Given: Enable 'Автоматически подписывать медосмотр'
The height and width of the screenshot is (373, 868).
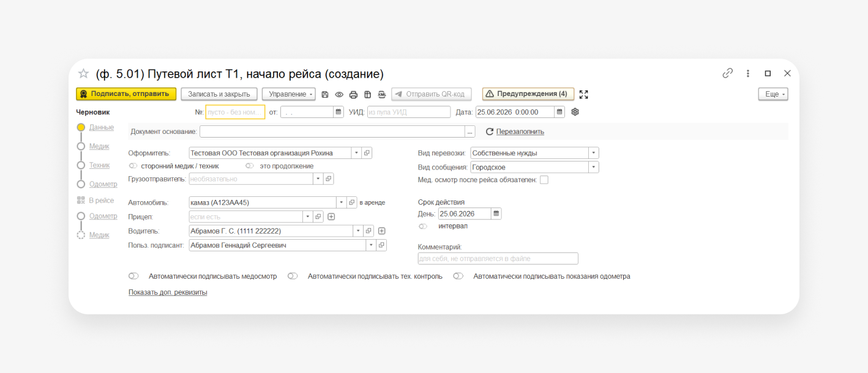Looking at the screenshot, I should tap(133, 276).
